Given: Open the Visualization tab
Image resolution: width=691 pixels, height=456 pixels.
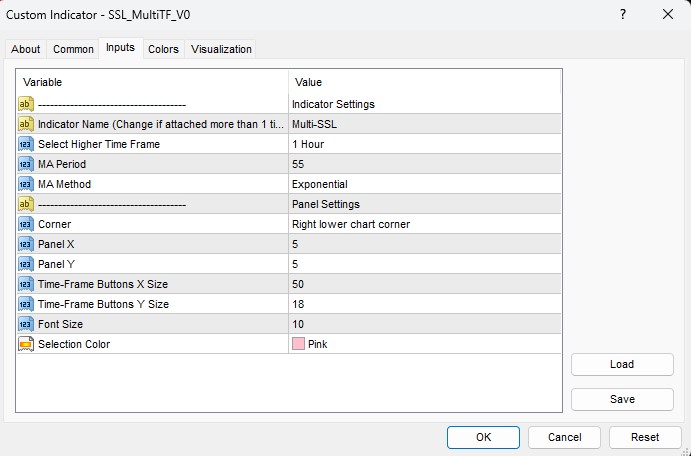Looking at the screenshot, I should click(x=221, y=49).
